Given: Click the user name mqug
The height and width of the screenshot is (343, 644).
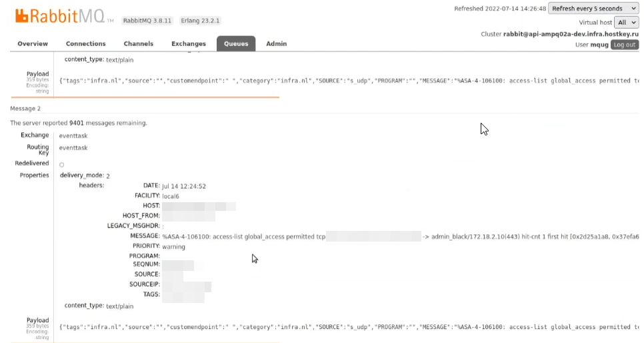Looking at the screenshot, I should [599, 45].
